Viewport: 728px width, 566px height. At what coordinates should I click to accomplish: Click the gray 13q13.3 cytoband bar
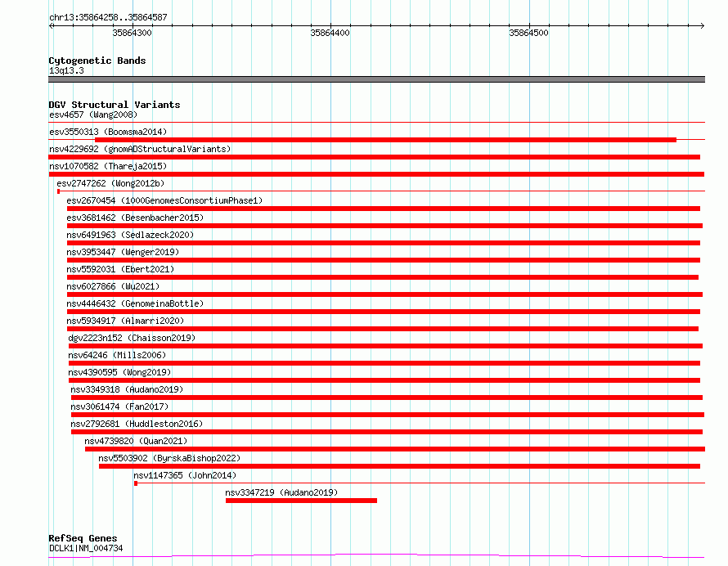tap(376, 79)
